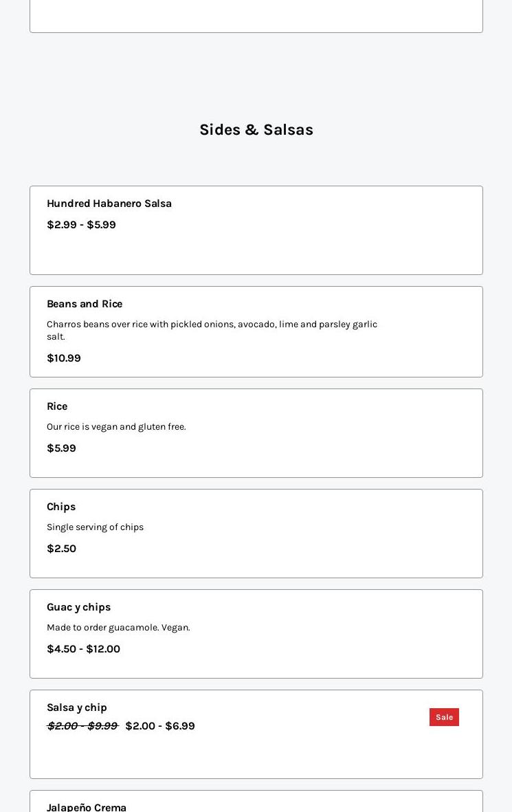Viewport: 512px width, 812px height.
Task: Choose the Chips item title
Action: (x=61, y=507)
